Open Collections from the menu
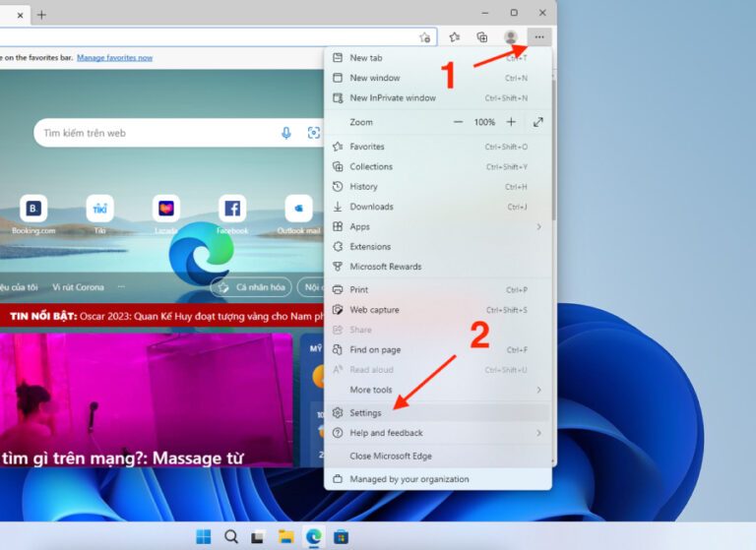 pos(438,167)
